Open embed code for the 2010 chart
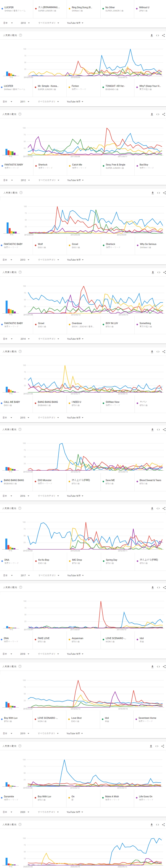Image resolution: width=166 pixels, height=868 pixels. tap(158, 35)
